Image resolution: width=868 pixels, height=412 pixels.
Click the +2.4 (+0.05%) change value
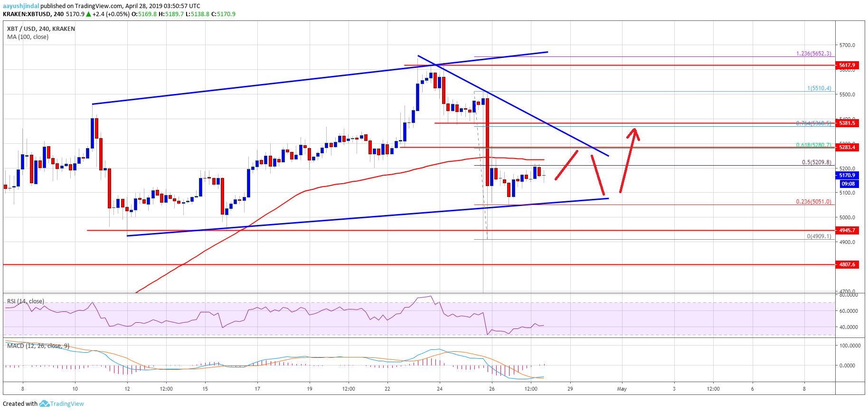click(x=111, y=14)
